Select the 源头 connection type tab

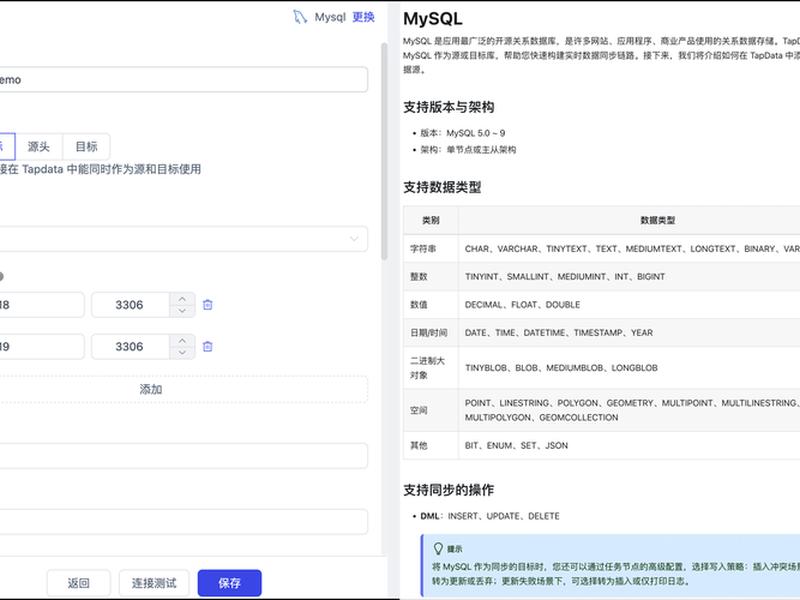[x=39, y=146]
